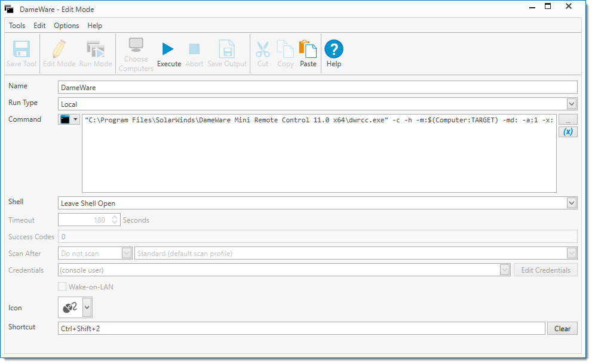Close the DameWare window
This screenshot has height=364, width=592.
569,7
